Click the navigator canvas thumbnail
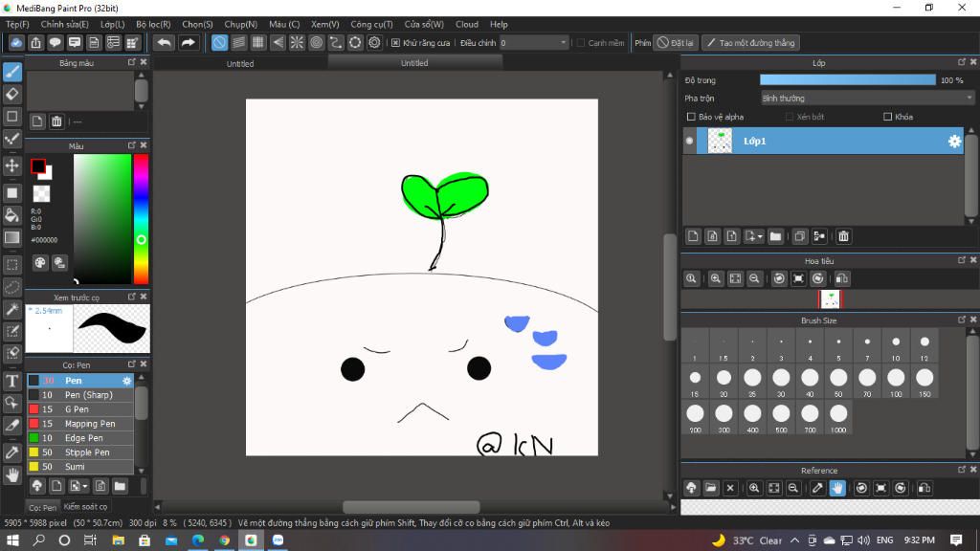This screenshot has width=980, height=551. (830, 299)
